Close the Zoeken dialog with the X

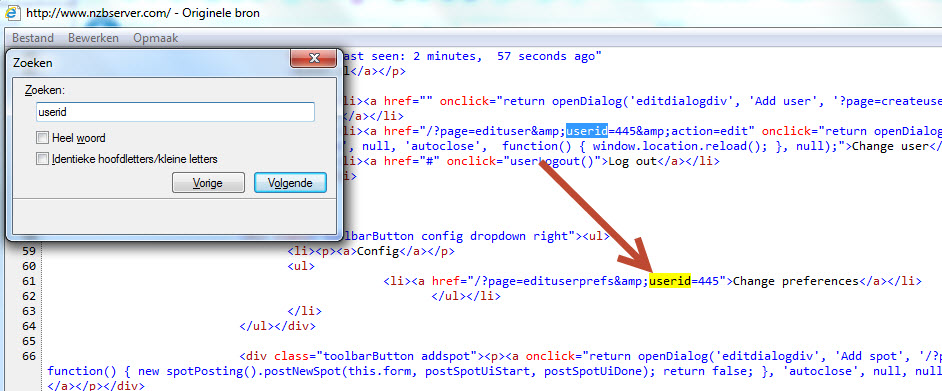(x=313, y=58)
